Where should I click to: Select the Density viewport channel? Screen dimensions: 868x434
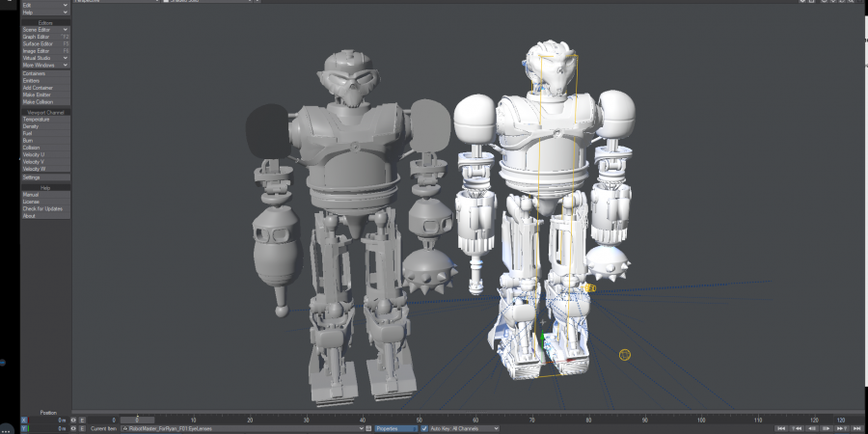point(45,126)
